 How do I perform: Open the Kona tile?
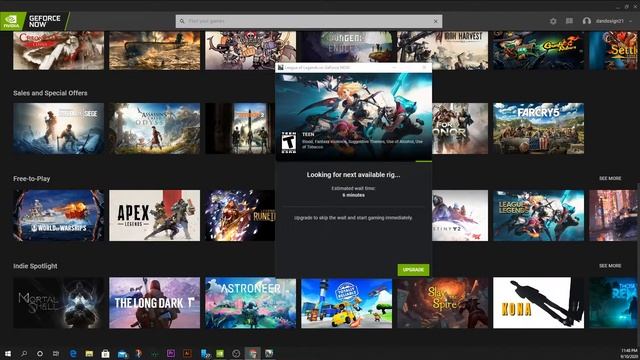tap(538, 303)
